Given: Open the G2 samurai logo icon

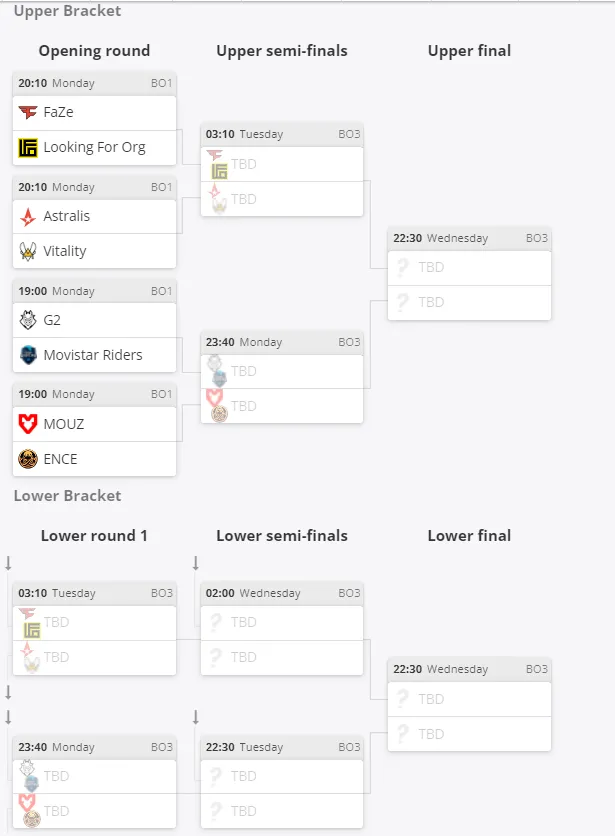Looking at the screenshot, I should (28, 320).
